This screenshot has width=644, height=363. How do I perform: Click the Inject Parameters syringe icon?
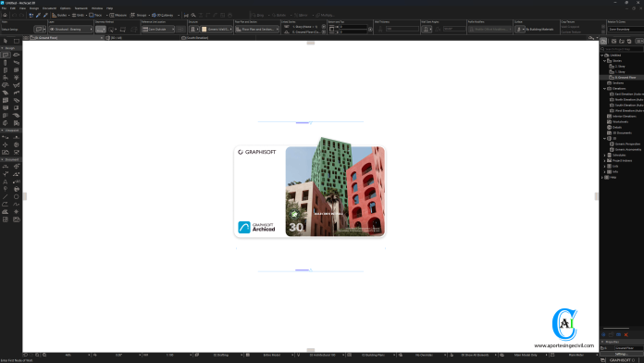point(45,15)
